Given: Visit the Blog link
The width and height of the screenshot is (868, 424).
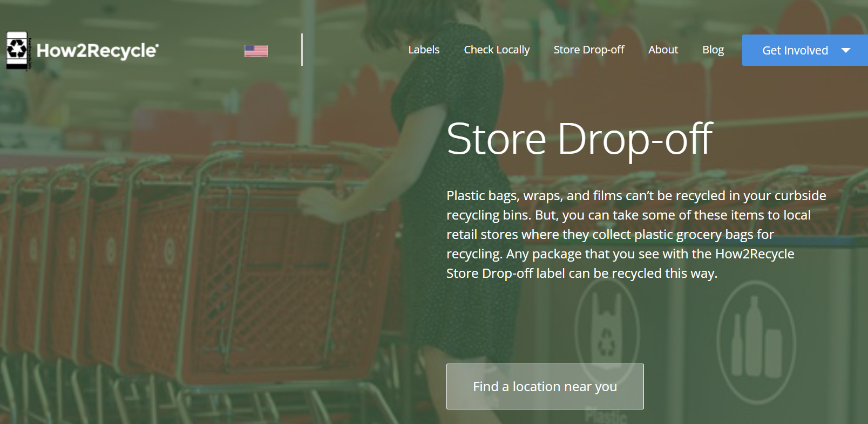Looking at the screenshot, I should [x=713, y=50].
